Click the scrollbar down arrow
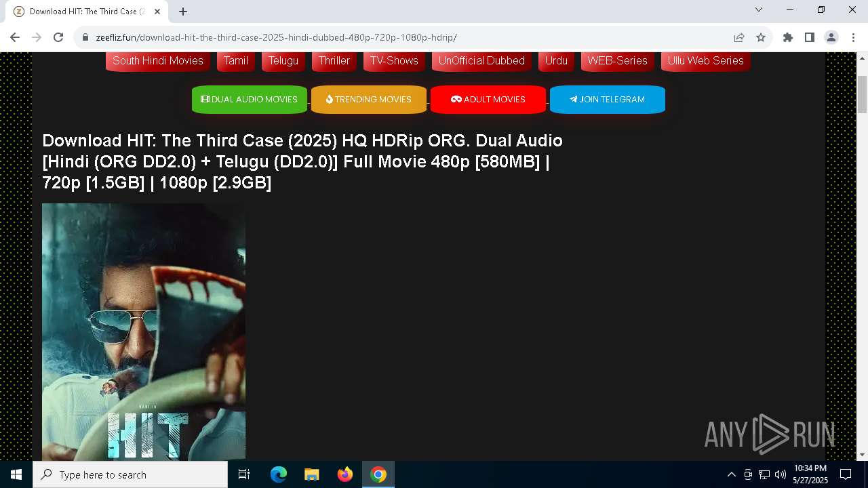The height and width of the screenshot is (488, 868). click(x=862, y=455)
